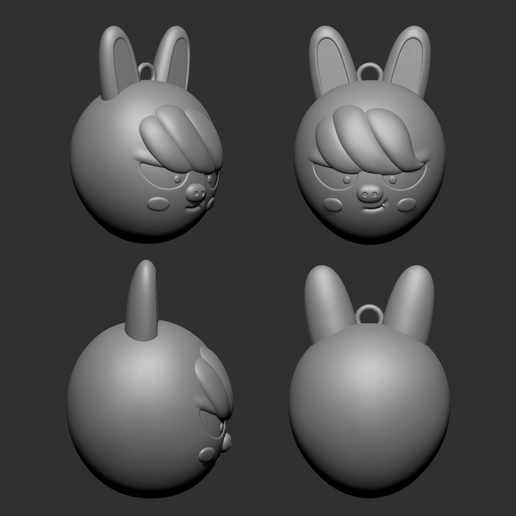The image size is (516, 516).
Task: Click the right cheek blush on front view
Action: click(x=406, y=204)
